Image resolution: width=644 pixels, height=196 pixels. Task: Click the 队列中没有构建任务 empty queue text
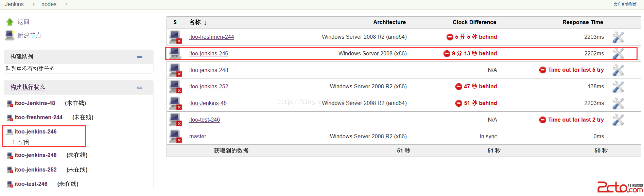[x=30, y=69]
